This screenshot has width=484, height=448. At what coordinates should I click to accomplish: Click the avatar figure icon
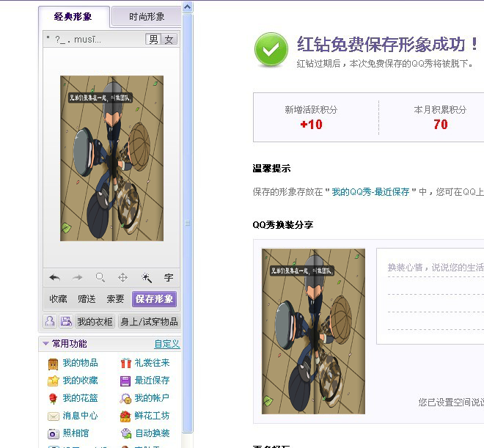tap(50, 321)
